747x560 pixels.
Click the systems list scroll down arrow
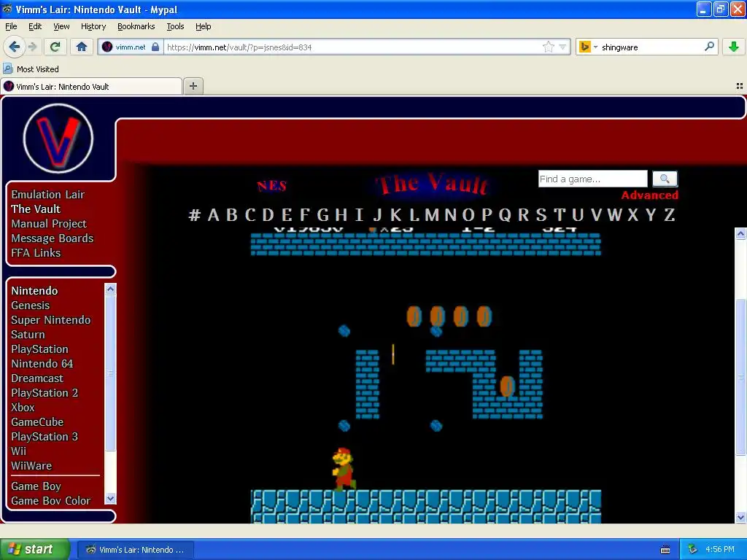tap(110, 499)
